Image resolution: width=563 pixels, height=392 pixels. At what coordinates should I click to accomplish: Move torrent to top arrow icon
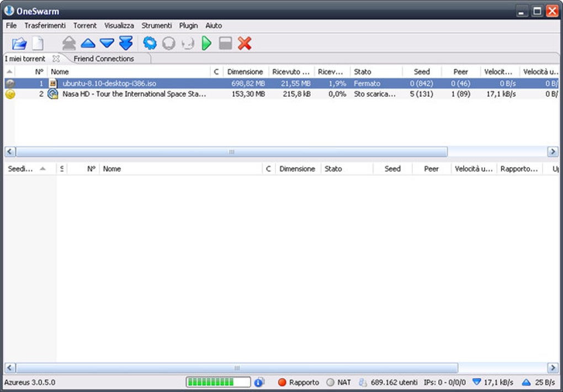point(69,44)
